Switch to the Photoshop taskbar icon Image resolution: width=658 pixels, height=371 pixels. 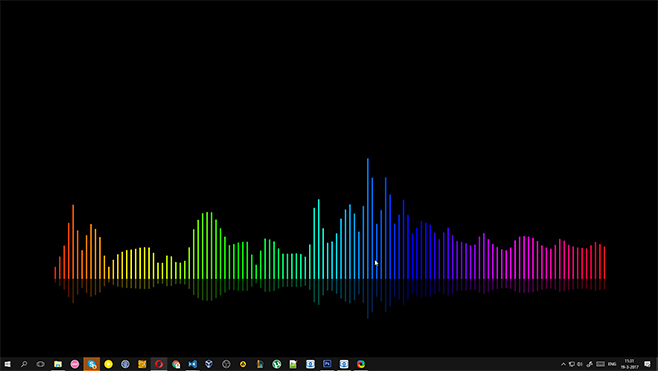(x=327, y=364)
